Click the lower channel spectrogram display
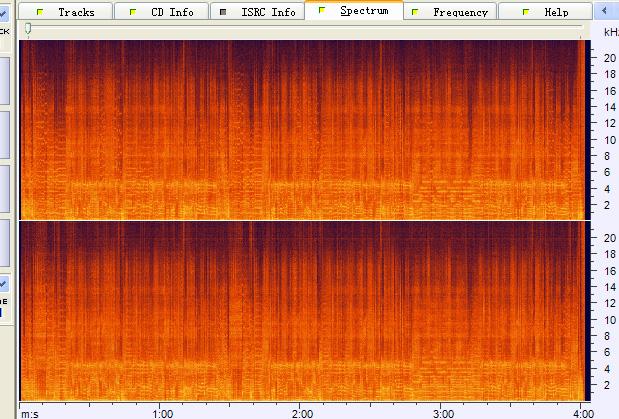 pos(305,311)
